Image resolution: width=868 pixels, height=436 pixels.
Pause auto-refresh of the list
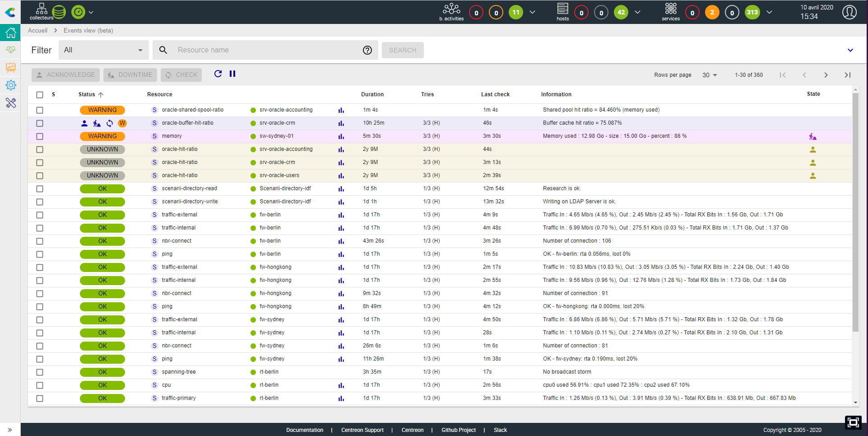click(x=232, y=74)
